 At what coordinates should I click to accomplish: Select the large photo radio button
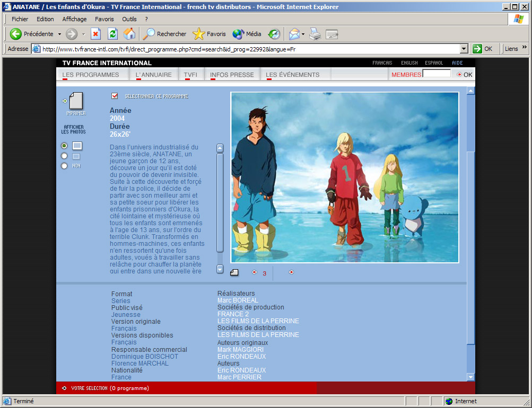pos(64,146)
